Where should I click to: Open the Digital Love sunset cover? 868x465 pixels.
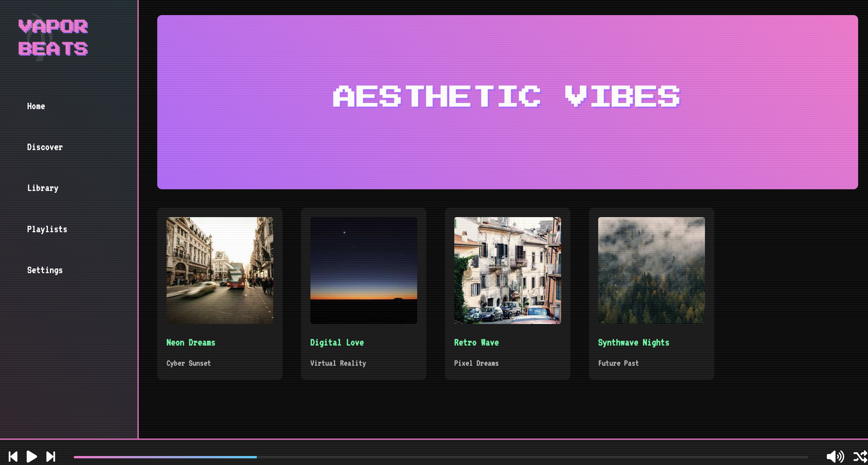[364, 271]
